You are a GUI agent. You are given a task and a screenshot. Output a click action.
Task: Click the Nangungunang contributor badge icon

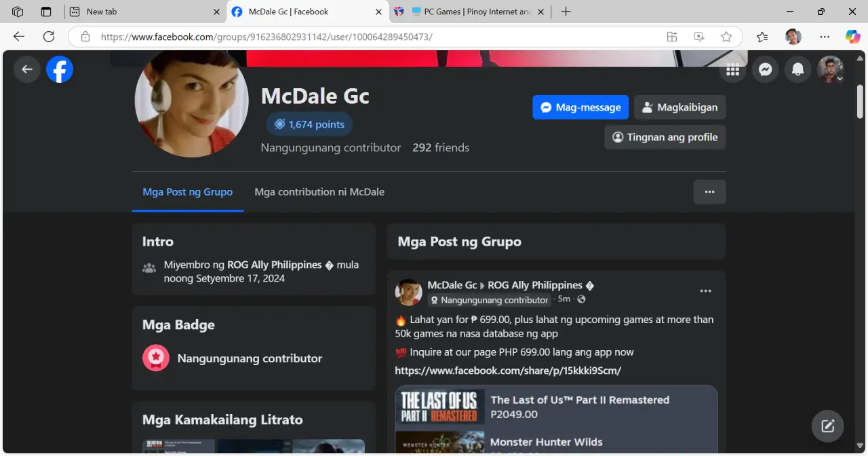pos(156,358)
